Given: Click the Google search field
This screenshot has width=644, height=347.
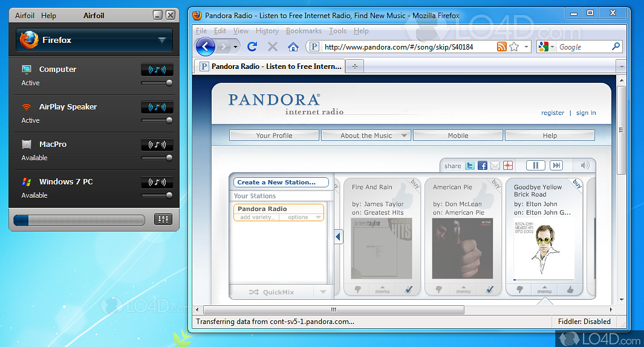Looking at the screenshot, I should tap(584, 47).
